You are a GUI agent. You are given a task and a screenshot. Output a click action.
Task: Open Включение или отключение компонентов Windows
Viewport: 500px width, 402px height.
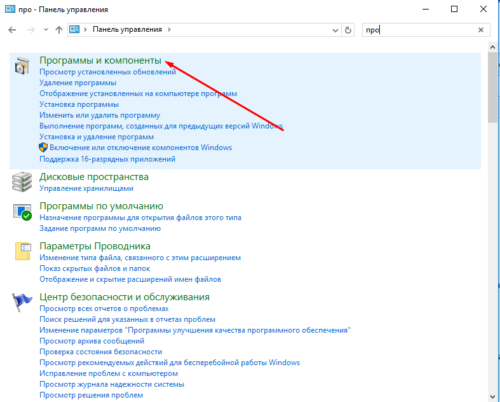coord(141,148)
